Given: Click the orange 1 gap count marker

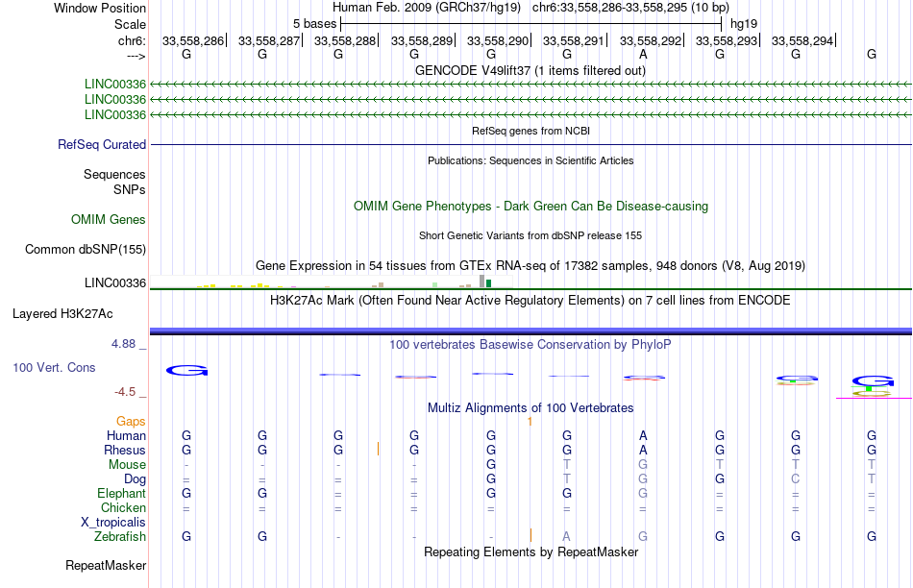Looking at the screenshot, I should click(x=530, y=422).
